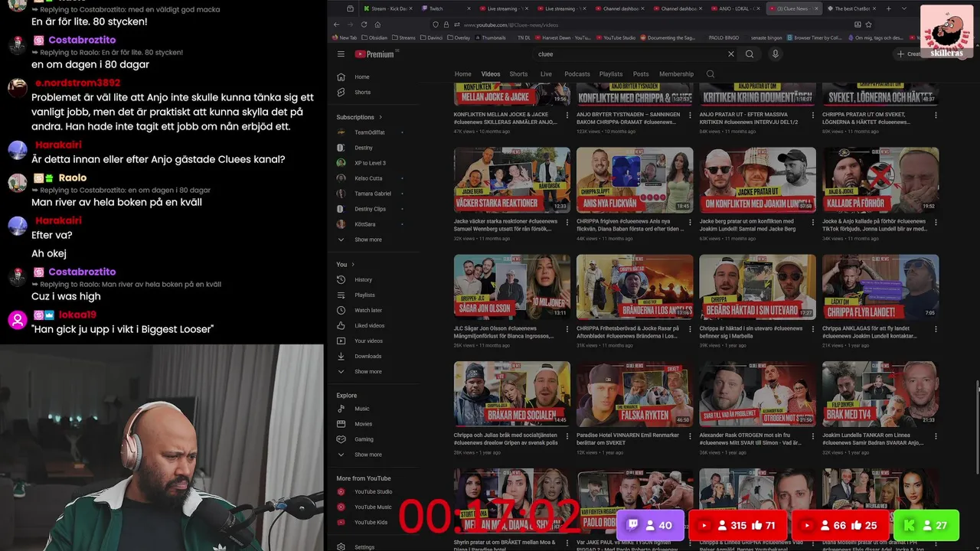Open the Subscriptions section header arrow

click(x=381, y=117)
